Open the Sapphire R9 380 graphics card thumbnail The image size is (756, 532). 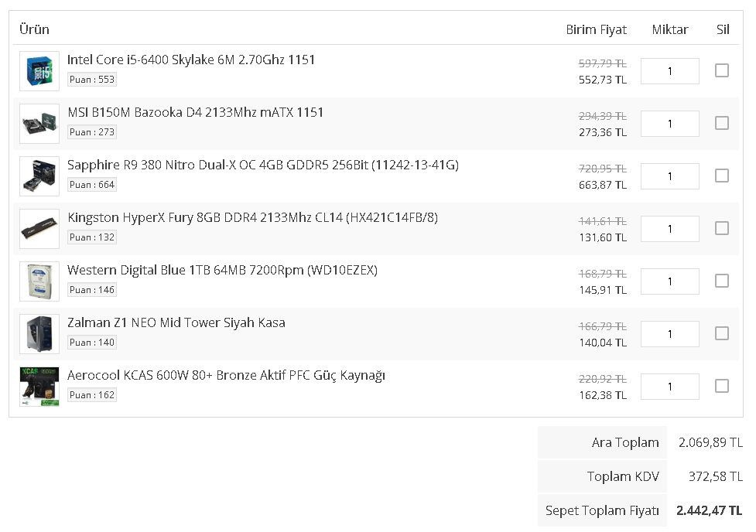click(39, 176)
